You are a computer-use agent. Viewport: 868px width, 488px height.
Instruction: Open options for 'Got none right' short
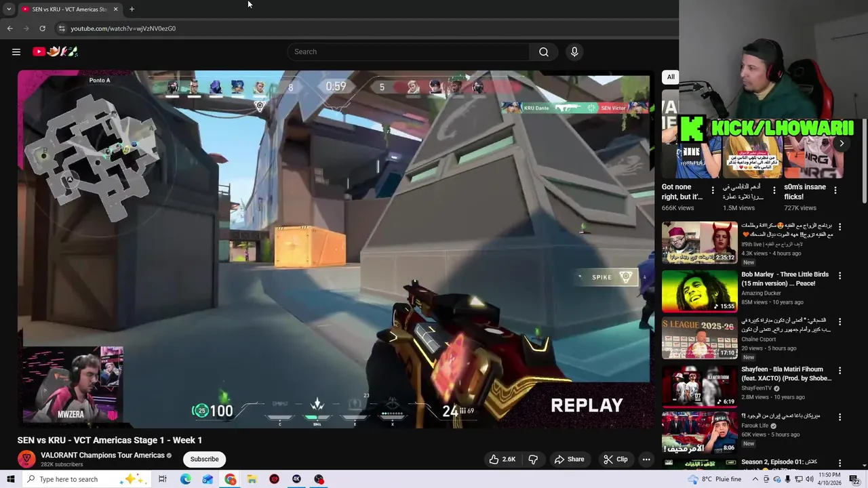coord(713,190)
